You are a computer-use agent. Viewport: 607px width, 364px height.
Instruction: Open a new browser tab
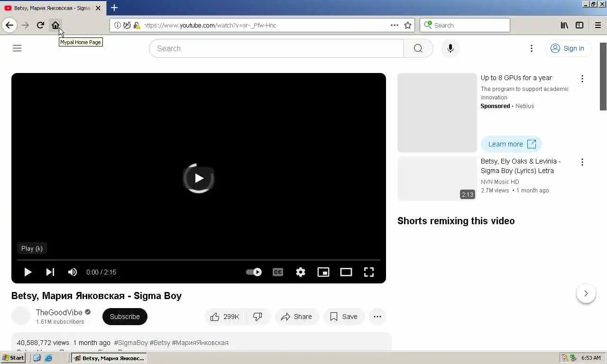[x=114, y=8]
